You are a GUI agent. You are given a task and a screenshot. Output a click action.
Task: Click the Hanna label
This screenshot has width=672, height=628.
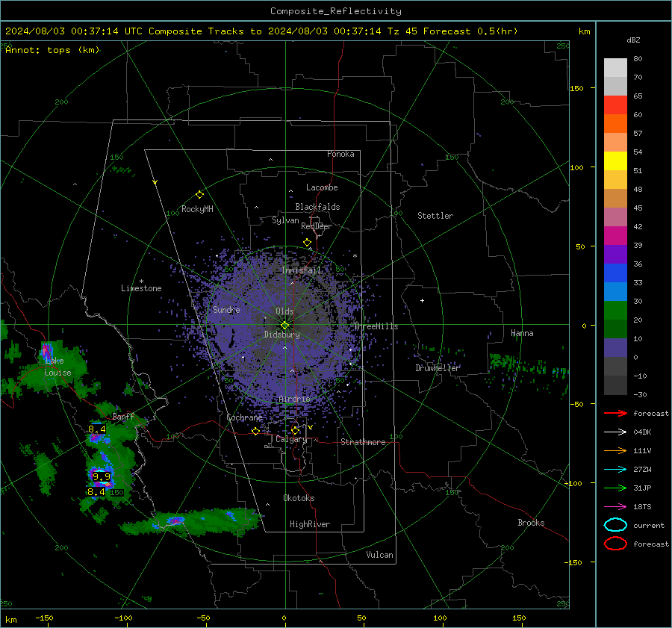point(522,333)
